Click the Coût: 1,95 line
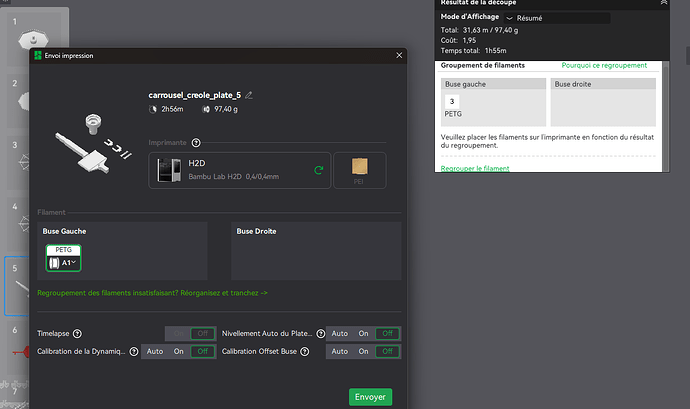This screenshot has height=409, width=690. click(458, 40)
